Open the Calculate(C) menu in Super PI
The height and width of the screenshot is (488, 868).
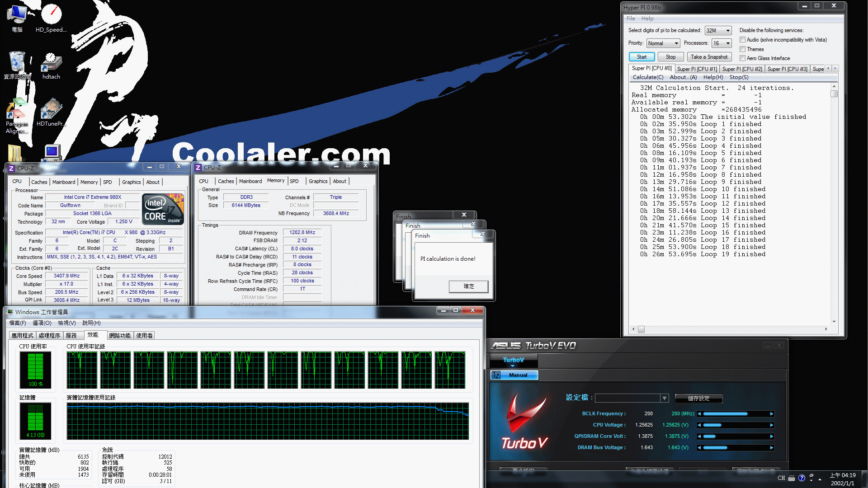pos(648,77)
